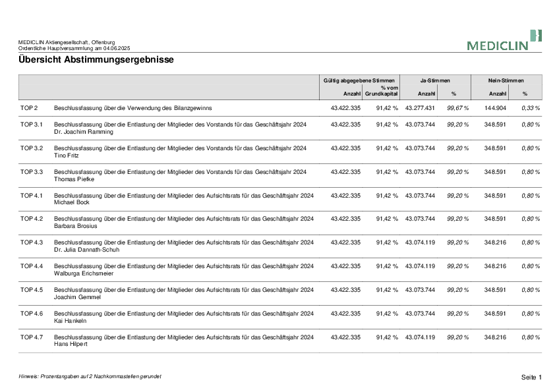Click the MEDICLIN logo
This screenshot has width=555, height=392.
504,40
